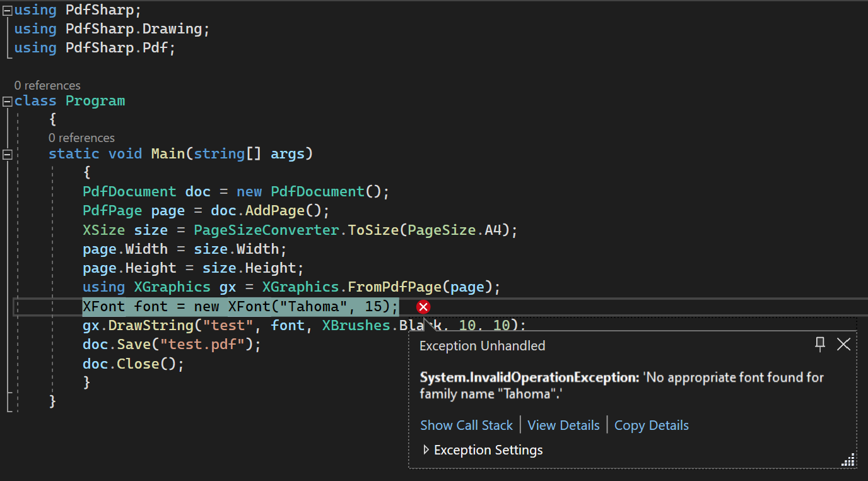Pin the Exception Unhandled popup

820,344
